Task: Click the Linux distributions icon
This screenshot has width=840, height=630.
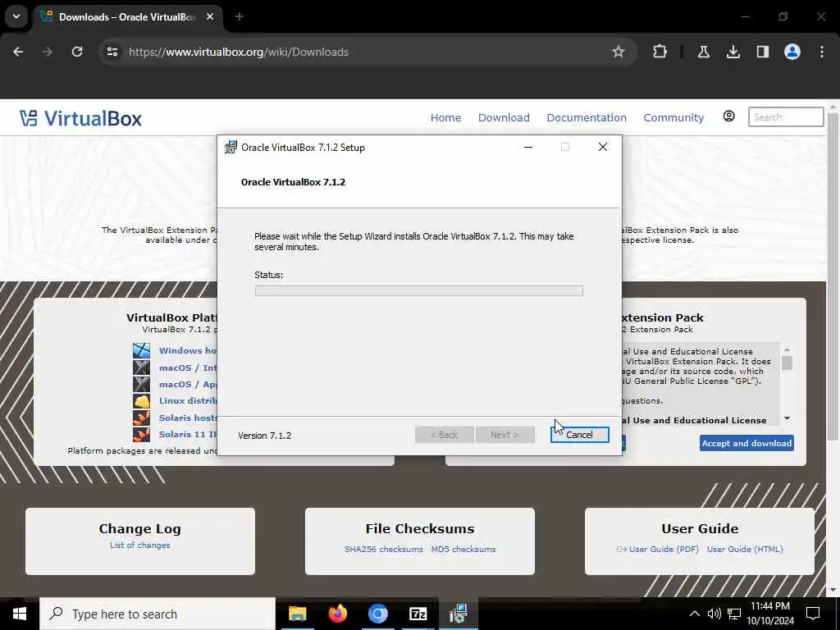Action: pos(141,400)
